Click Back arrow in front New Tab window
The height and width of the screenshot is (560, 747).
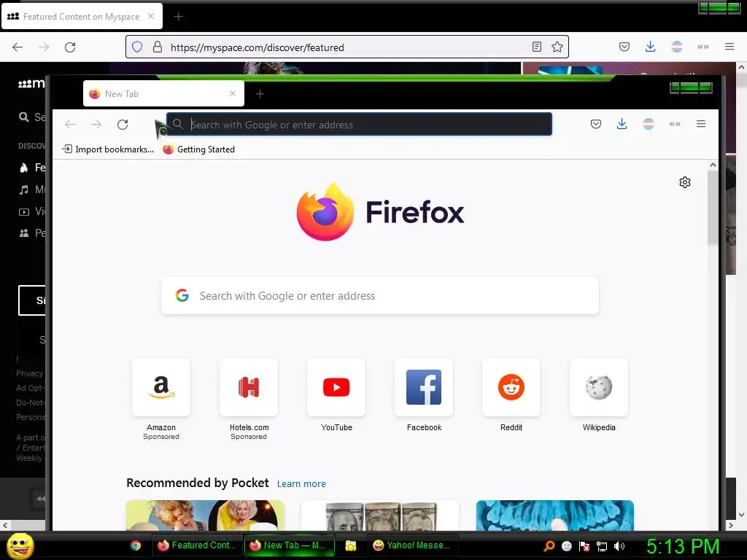click(x=70, y=124)
